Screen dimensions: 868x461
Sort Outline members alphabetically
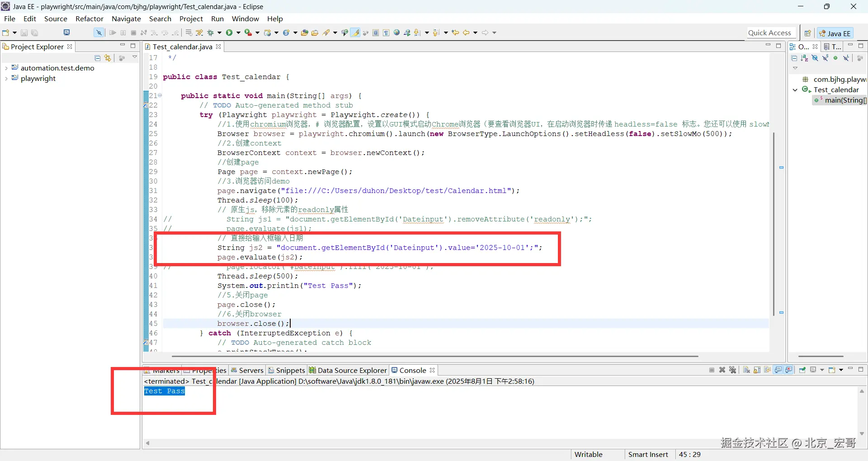(x=804, y=58)
